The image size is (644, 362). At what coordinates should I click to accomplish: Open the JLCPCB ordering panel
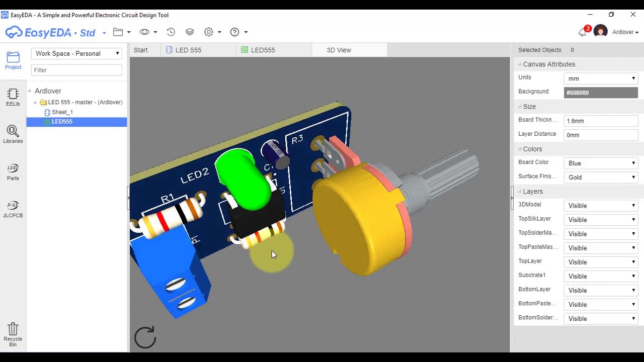[x=13, y=209]
